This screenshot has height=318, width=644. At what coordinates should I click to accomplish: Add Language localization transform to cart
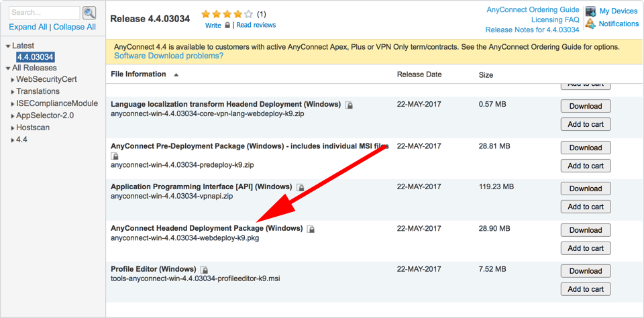point(586,124)
